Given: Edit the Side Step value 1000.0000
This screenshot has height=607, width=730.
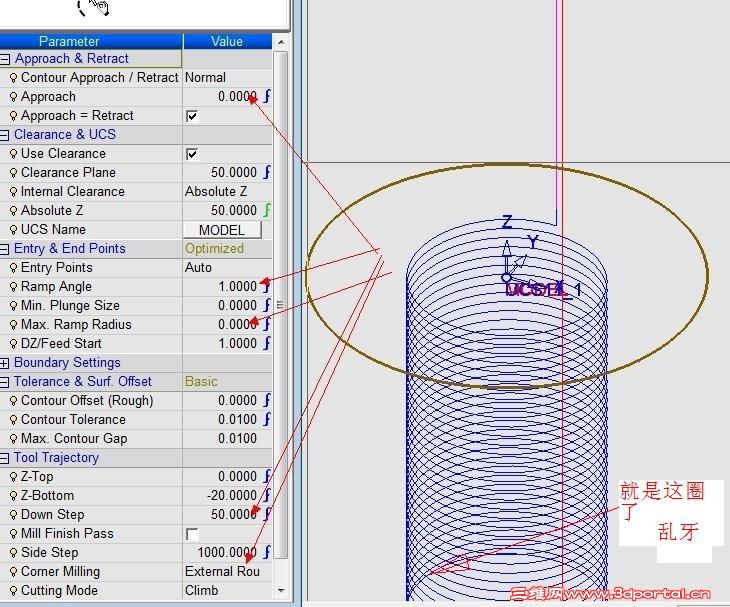Looking at the screenshot, I should tap(227, 552).
